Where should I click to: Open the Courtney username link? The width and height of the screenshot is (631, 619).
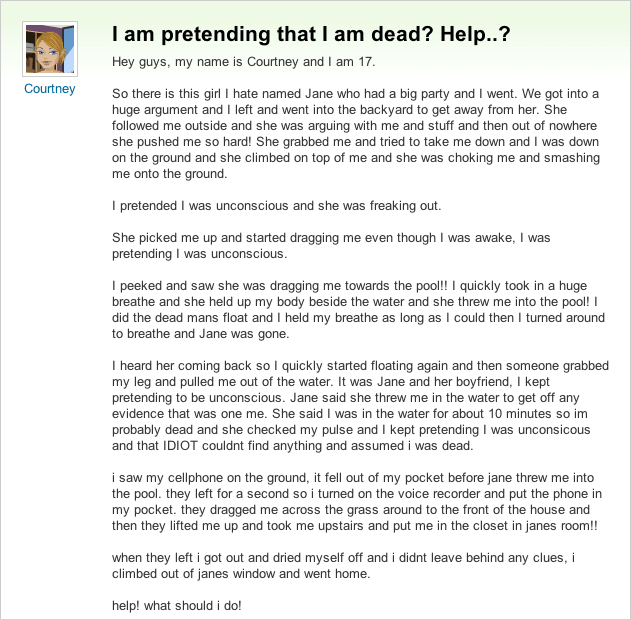(x=50, y=89)
